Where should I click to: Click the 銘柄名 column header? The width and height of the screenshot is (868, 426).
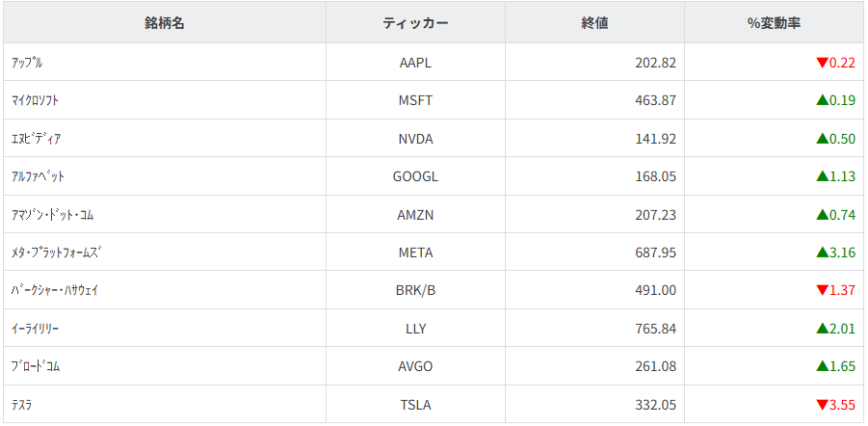(165, 23)
